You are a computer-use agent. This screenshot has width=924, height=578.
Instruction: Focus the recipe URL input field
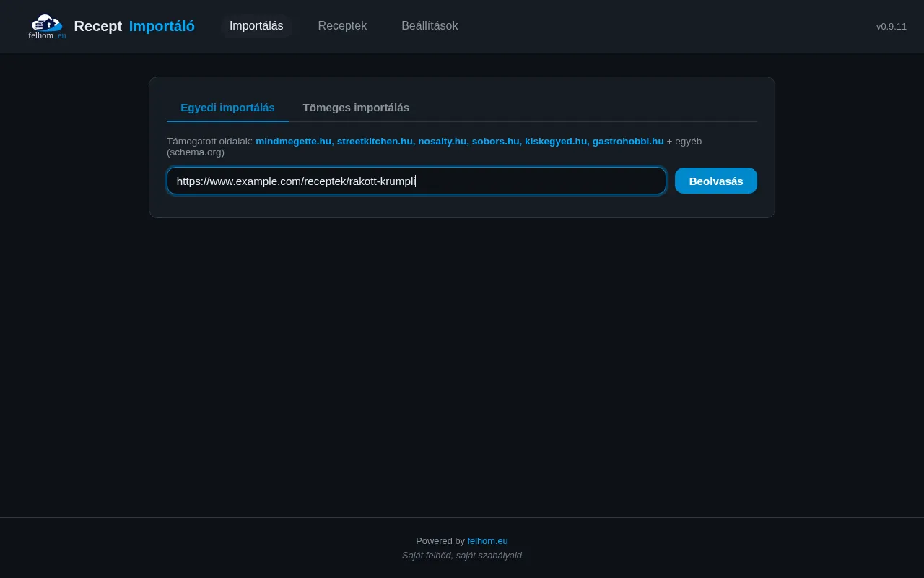[x=417, y=181]
